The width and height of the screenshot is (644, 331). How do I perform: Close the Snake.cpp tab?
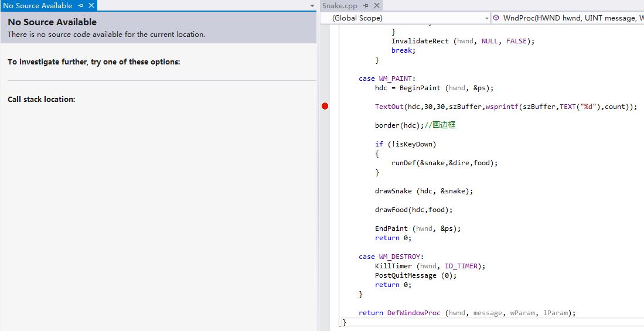pos(376,5)
